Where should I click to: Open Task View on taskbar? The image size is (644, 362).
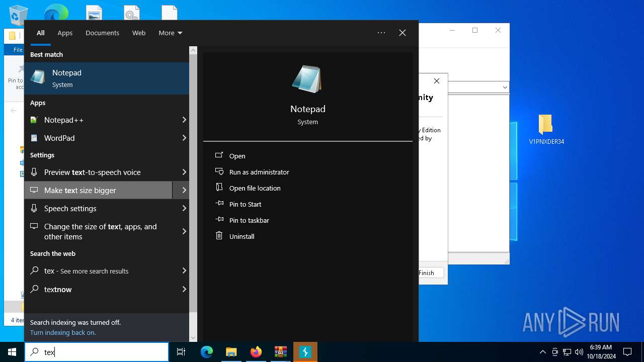pos(181,352)
